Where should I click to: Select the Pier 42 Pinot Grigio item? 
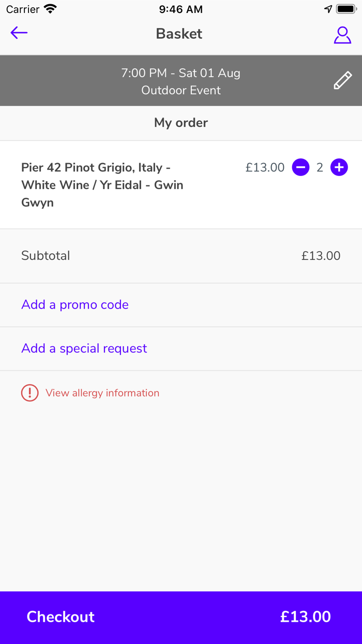102,185
